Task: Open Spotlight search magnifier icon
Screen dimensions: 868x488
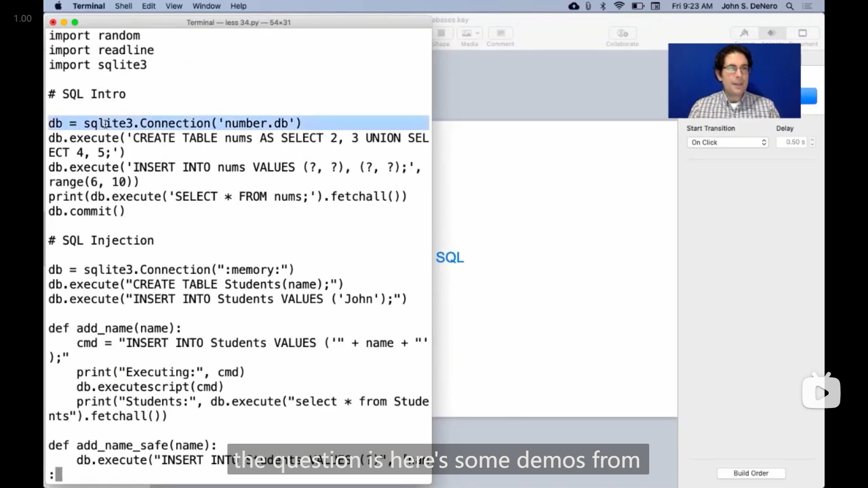Action: 790,6
